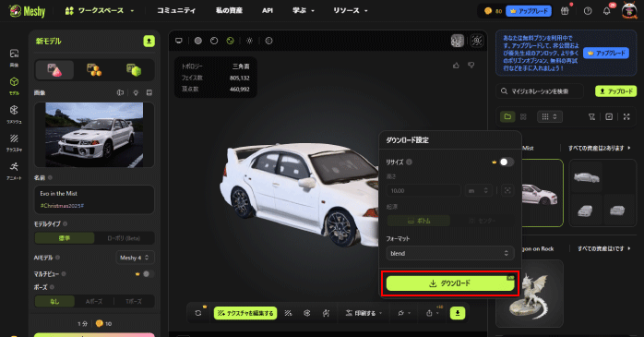
Task: Click the rightmost icon in the 画像 header
Action: [149, 93]
